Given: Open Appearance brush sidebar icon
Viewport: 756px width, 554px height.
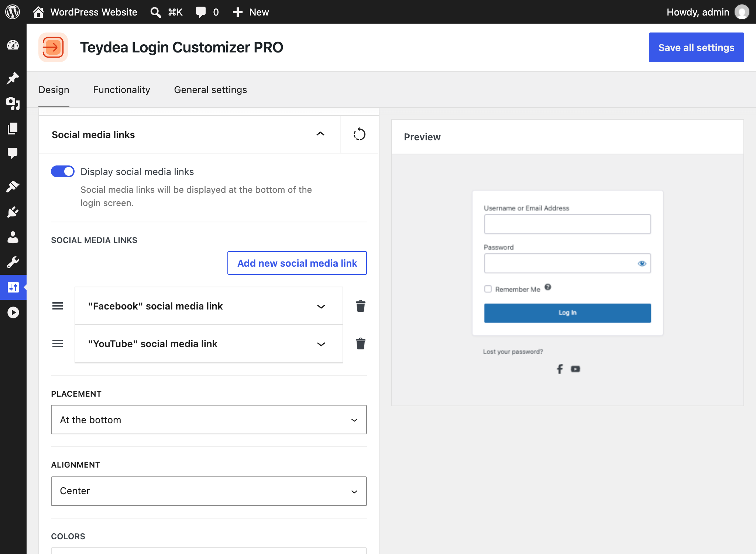Looking at the screenshot, I should 13,187.
